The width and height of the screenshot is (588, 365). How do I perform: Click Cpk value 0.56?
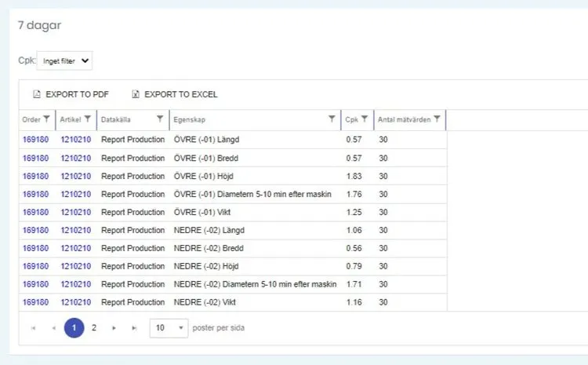click(354, 248)
